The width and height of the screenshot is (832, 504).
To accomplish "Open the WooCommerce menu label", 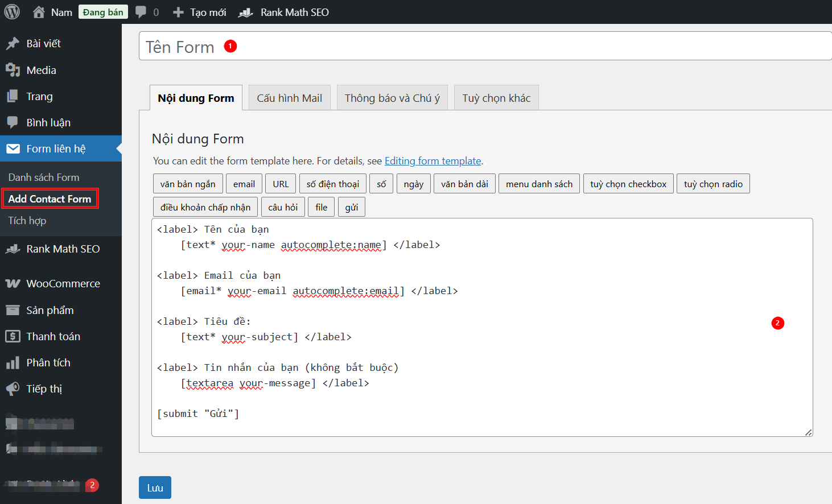I will pos(63,283).
